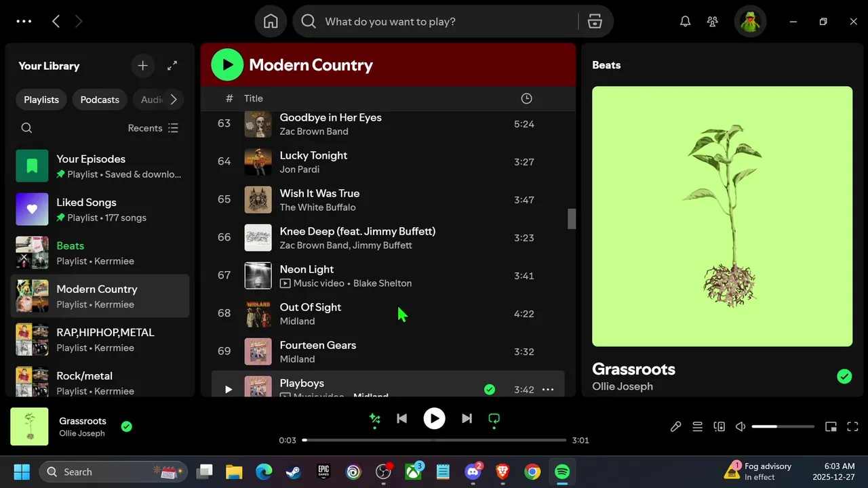Show more library filters with the arrow
The width and height of the screenshot is (868, 488).
click(x=174, y=100)
